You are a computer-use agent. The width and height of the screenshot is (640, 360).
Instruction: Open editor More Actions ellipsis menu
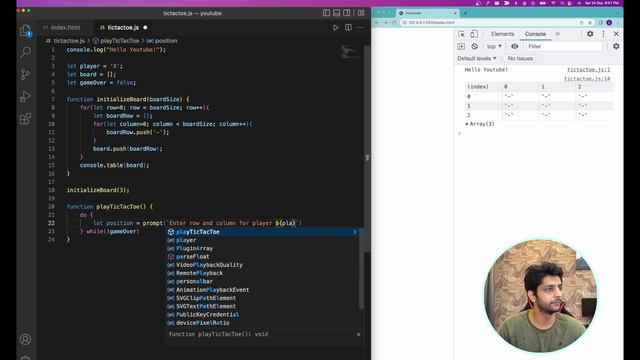360,27
